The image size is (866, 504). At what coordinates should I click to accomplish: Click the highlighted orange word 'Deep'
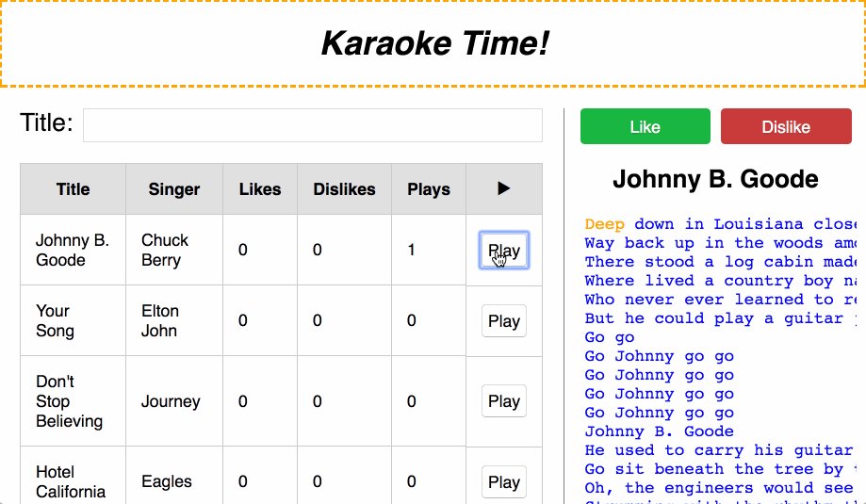pos(605,224)
